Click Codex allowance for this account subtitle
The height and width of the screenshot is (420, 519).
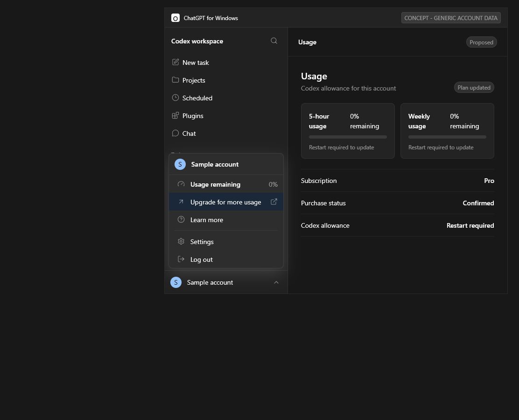(348, 88)
